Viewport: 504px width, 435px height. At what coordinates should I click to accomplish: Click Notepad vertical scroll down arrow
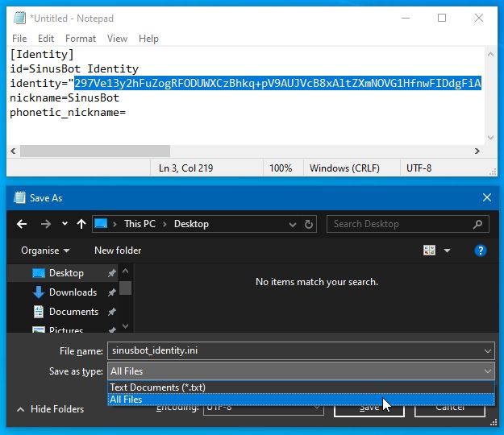click(490, 138)
